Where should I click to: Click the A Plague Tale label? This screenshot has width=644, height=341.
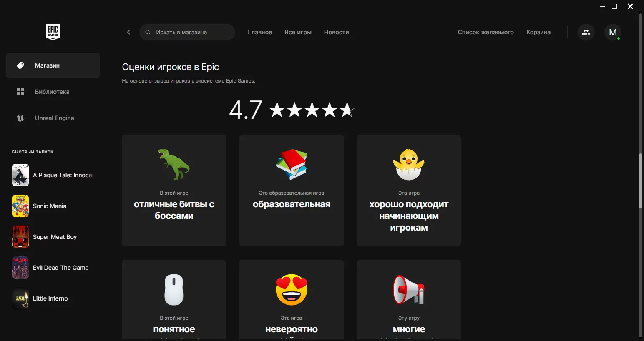[63, 175]
